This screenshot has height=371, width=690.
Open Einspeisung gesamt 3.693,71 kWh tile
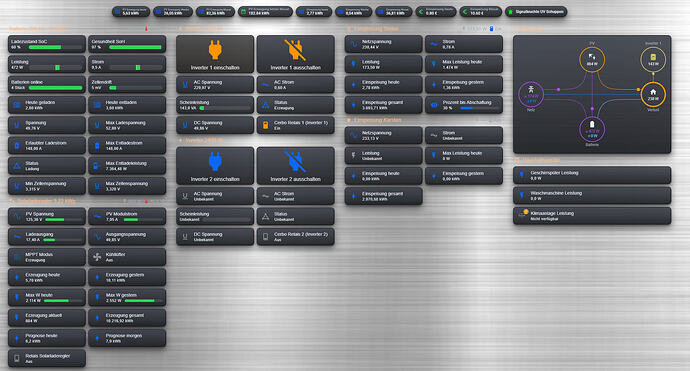(x=383, y=105)
